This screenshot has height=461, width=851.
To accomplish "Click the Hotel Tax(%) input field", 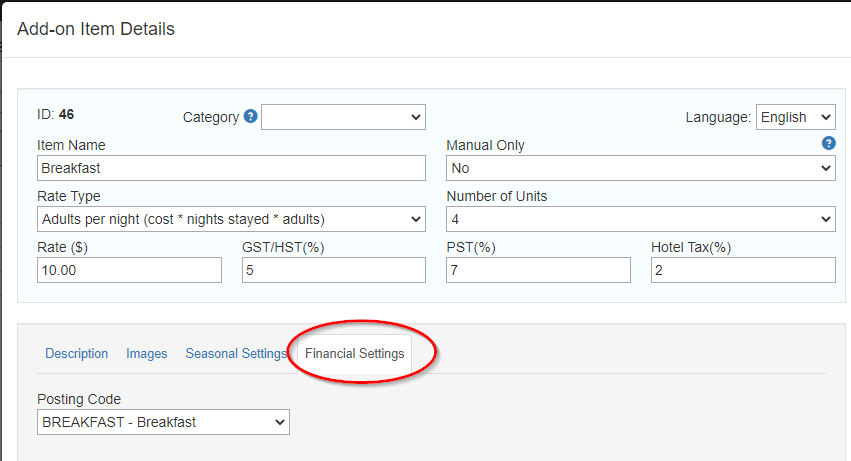I will tap(743, 270).
